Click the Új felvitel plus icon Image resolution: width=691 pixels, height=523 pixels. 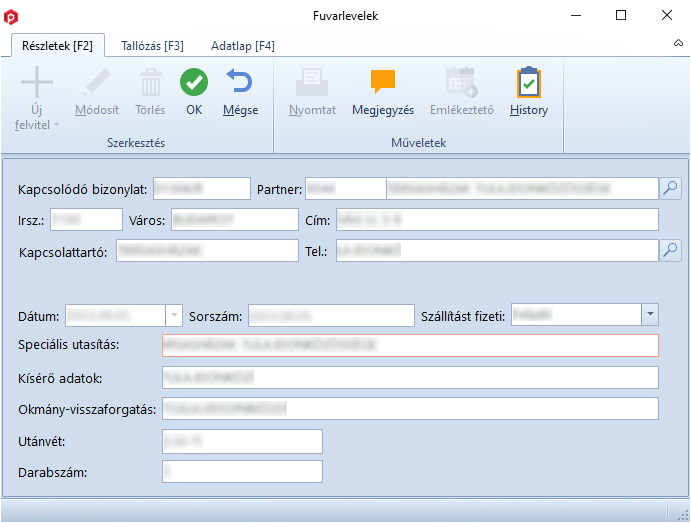[x=37, y=82]
